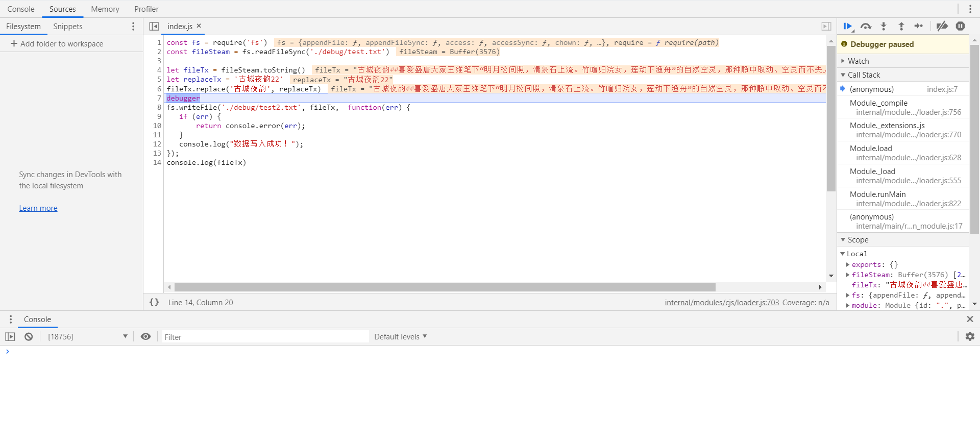Clear the console output
Image resolution: width=980 pixels, height=442 pixels.
(x=29, y=337)
